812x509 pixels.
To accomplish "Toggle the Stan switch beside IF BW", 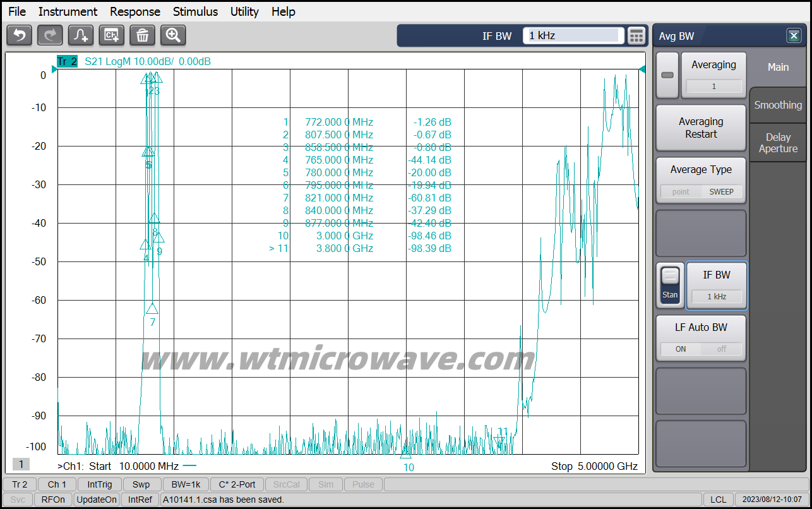I will pyautogui.click(x=670, y=285).
